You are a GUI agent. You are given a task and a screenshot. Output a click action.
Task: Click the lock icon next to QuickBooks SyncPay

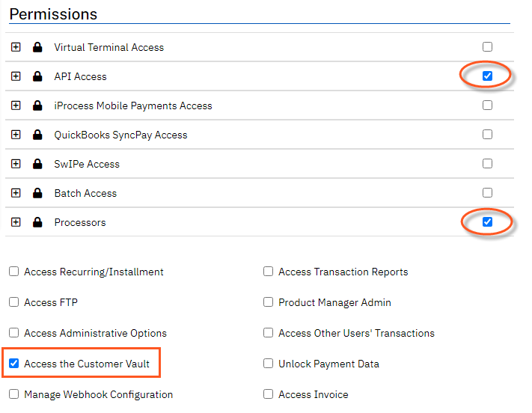point(37,135)
